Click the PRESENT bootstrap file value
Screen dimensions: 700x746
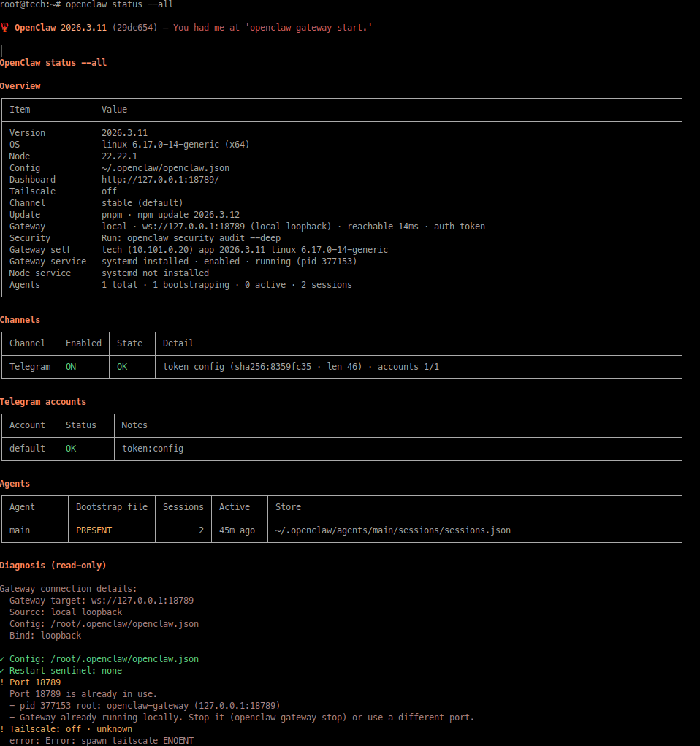(94, 530)
